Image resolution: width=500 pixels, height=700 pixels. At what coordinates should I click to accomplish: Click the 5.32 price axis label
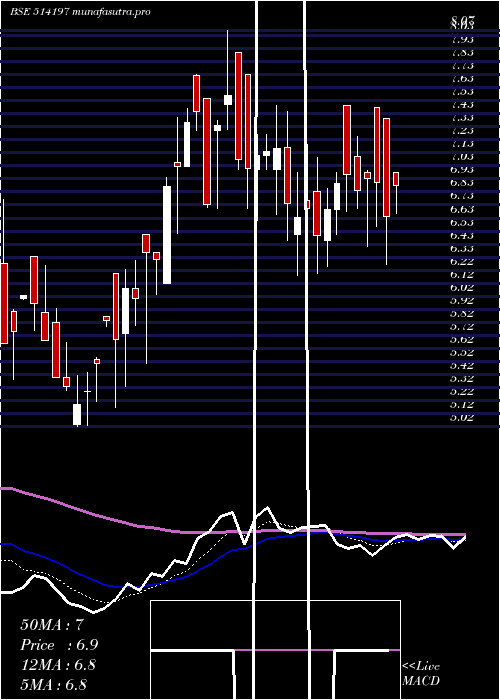(x=462, y=379)
